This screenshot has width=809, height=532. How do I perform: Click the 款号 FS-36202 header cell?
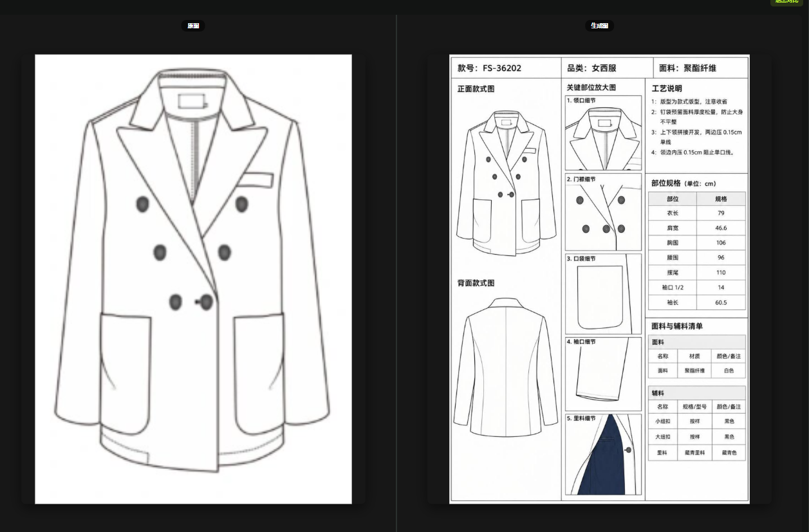click(506, 68)
